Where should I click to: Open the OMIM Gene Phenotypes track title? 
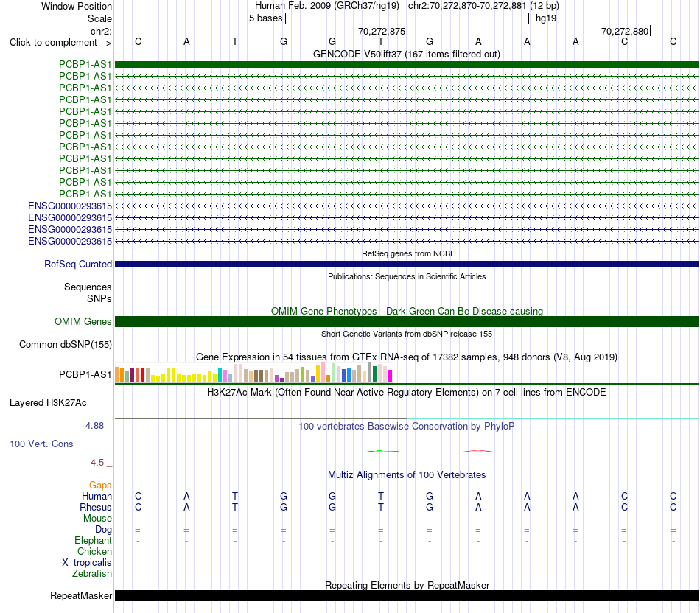tap(407, 311)
